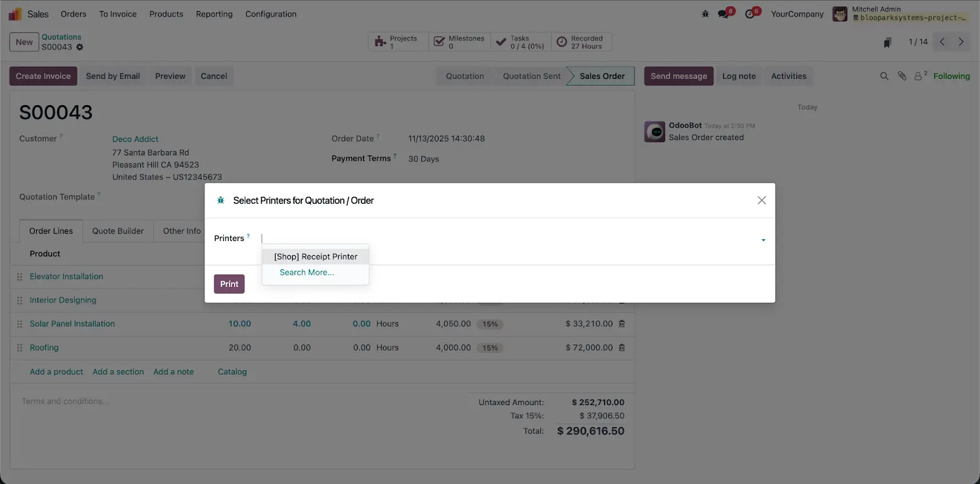Viewport: 980px width, 484px height.
Task: Click the Log note button
Action: coord(739,76)
